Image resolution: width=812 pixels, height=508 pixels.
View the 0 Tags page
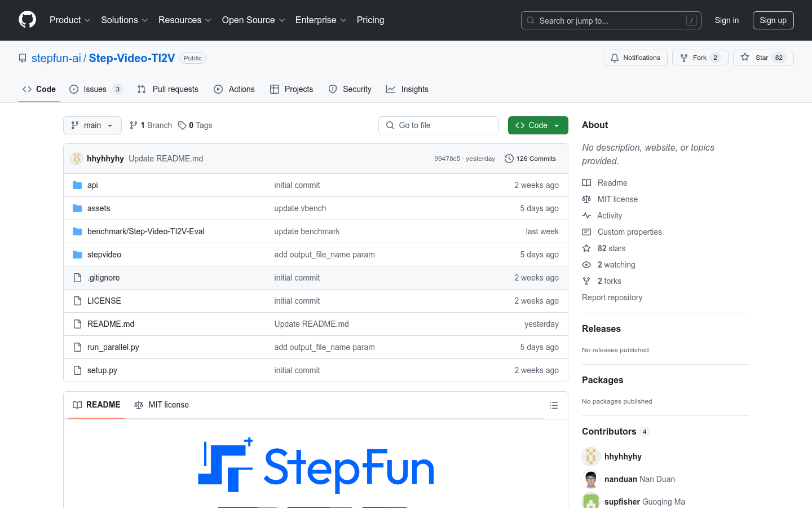pyautogui.click(x=195, y=125)
